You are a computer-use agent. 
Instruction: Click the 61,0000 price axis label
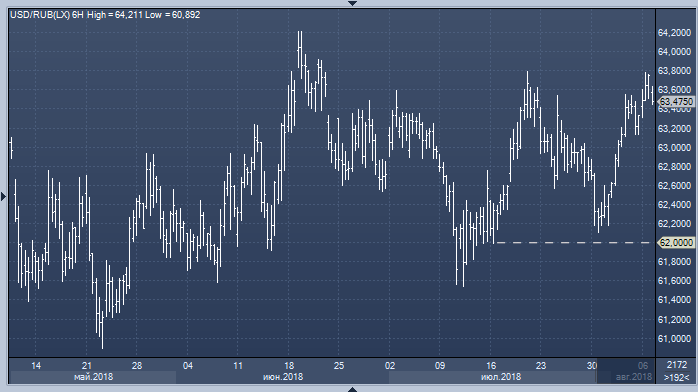point(674,339)
